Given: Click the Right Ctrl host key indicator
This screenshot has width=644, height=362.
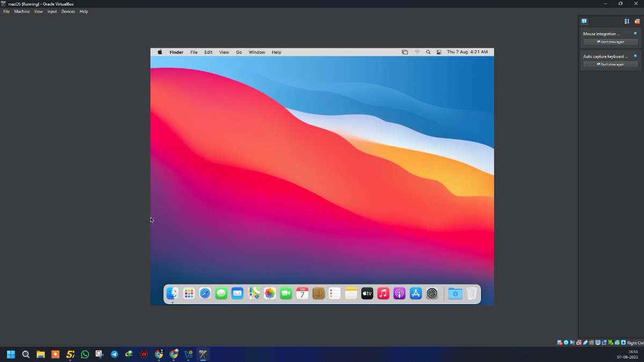Looking at the screenshot, I should (x=635, y=343).
